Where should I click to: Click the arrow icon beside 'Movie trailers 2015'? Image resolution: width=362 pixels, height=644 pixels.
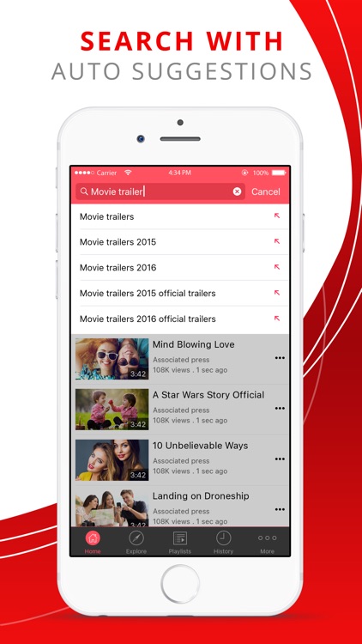(x=277, y=241)
